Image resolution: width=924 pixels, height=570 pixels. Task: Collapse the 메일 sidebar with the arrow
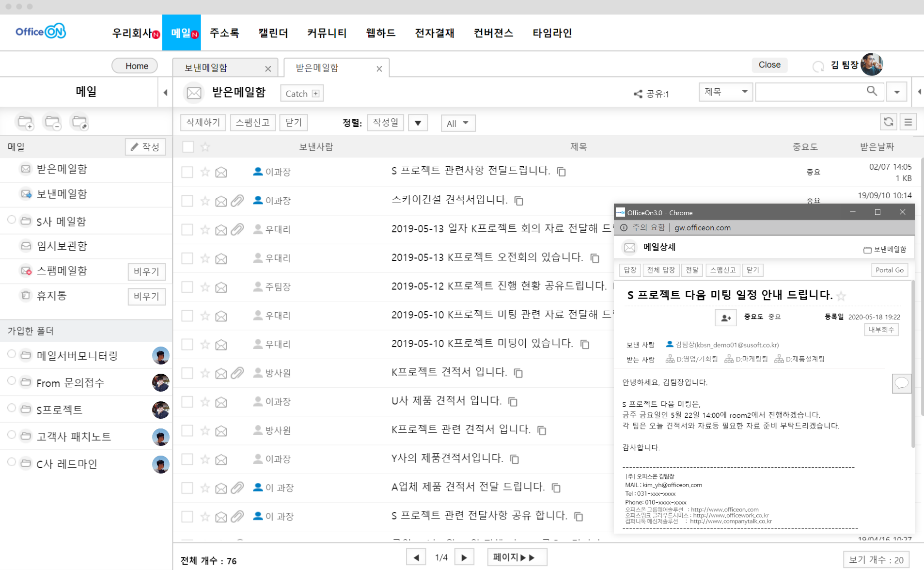click(165, 92)
